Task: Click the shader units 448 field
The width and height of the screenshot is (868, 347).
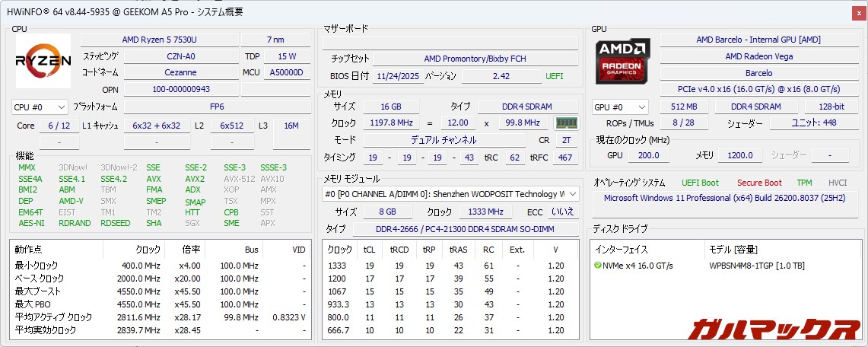Action: coord(814,123)
